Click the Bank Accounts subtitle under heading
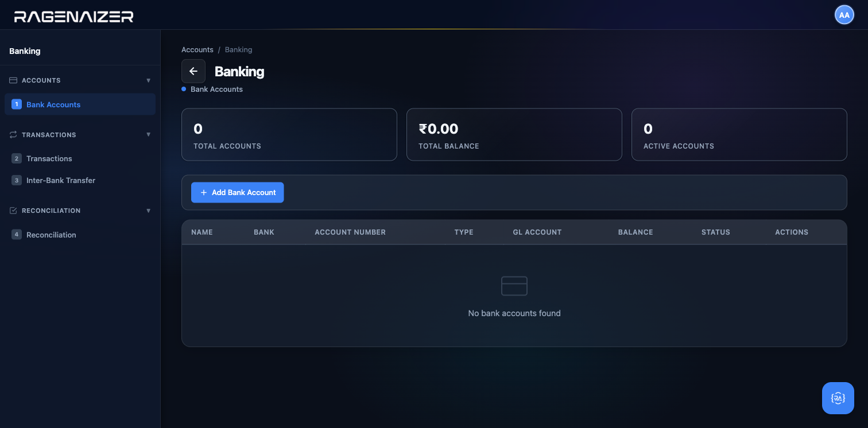This screenshot has width=868, height=428. pos(216,90)
